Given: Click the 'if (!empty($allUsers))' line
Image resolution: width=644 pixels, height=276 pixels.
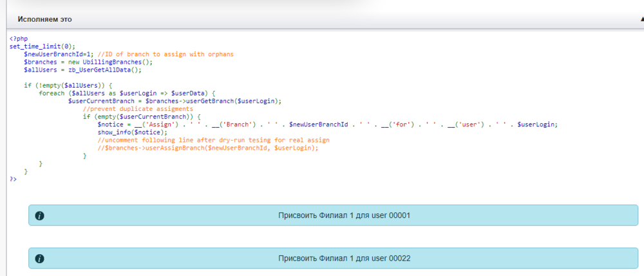Looking at the screenshot, I should [68, 85].
